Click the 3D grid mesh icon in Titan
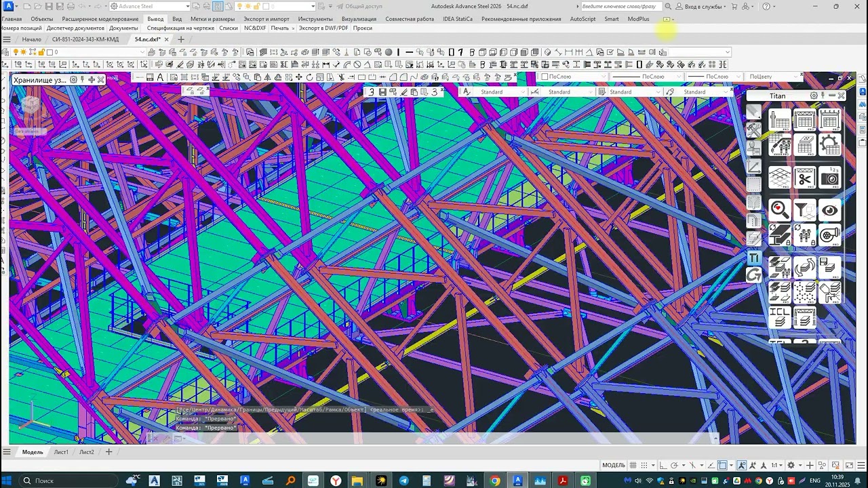 (780, 178)
